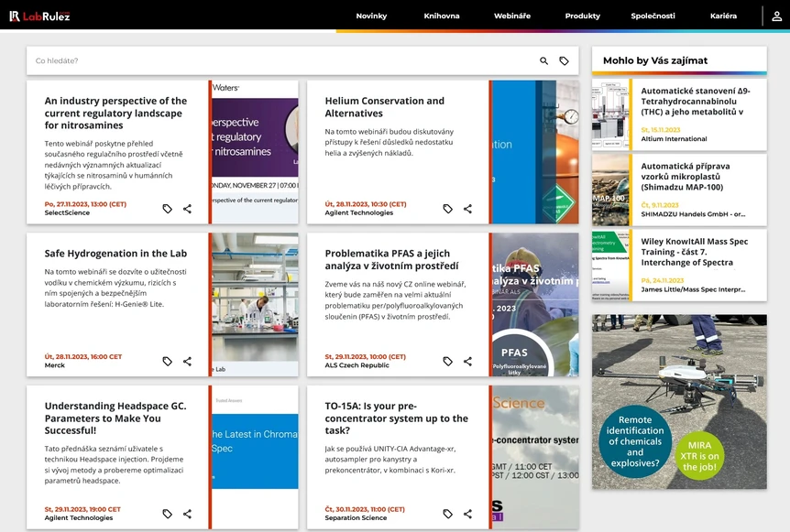This screenshot has height=532, width=790.
Task: Share the TO-15A pre-concentrator webinar
Action: pos(467,515)
